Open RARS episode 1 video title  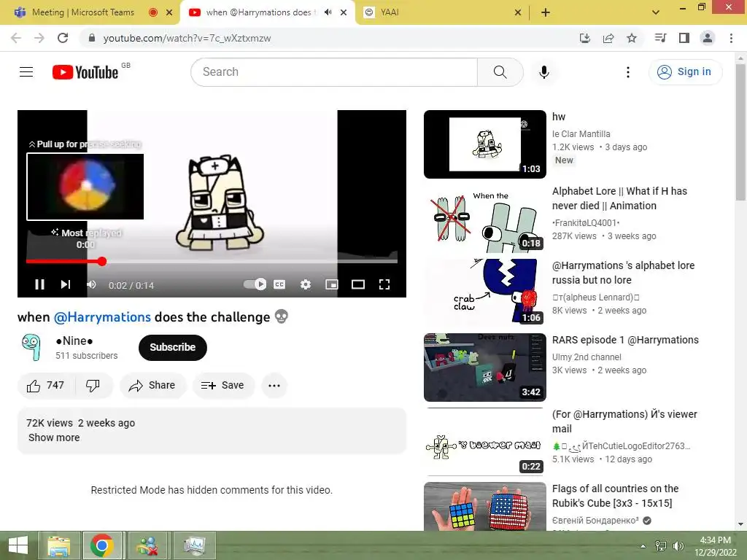[x=625, y=340]
